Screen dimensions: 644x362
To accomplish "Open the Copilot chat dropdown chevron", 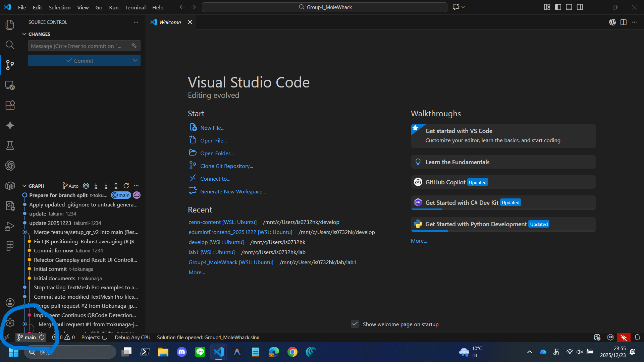I will (463, 7).
